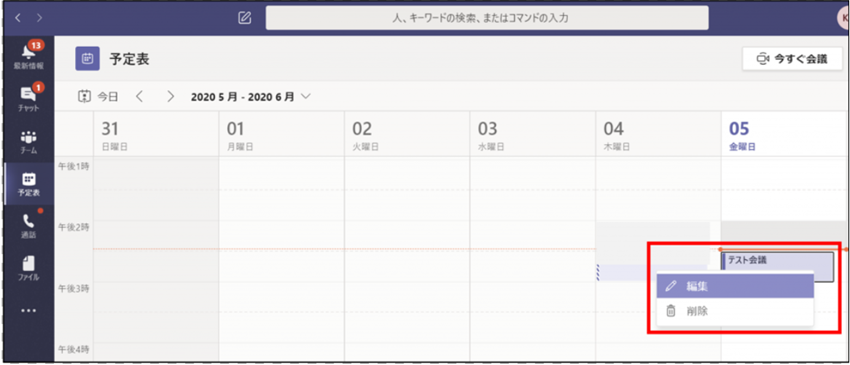Choose 削除 from the context menu
This screenshot has width=850, height=365.
(735, 311)
